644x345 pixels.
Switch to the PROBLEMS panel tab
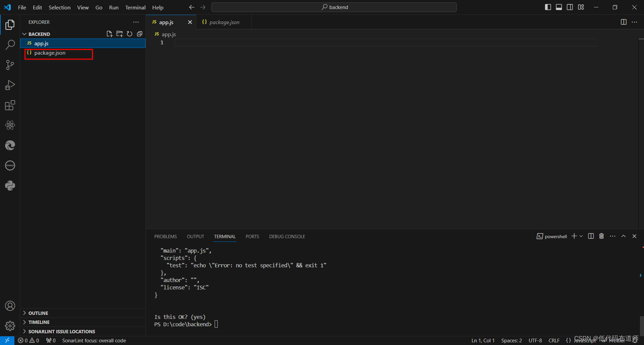(x=165, y=236)
